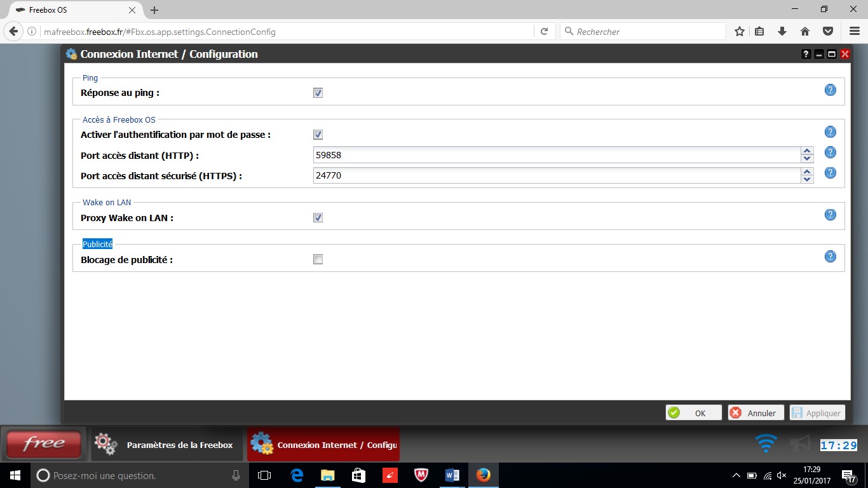
Task: Open Windows Store from taskbar
Action: pyautogui.click(x=358, y=475)
